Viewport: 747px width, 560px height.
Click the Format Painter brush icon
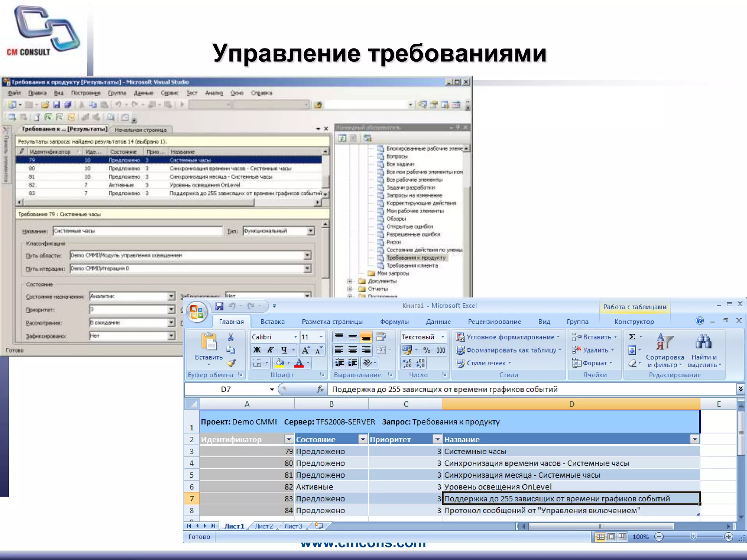pyautogui.click(x=231, y=363)
